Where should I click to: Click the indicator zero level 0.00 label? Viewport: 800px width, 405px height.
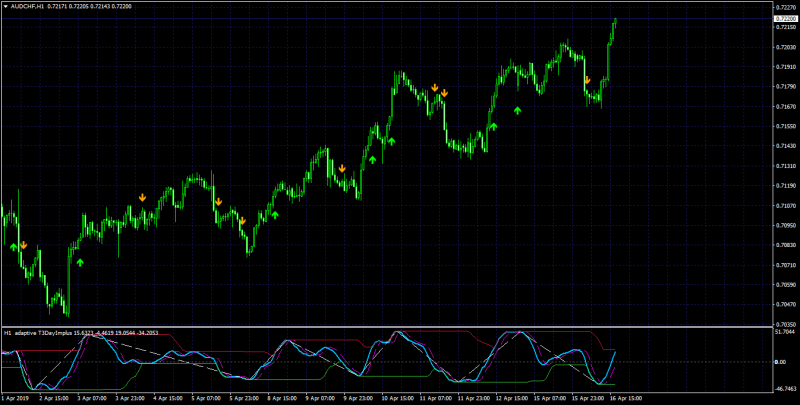(x=781, y=362)
